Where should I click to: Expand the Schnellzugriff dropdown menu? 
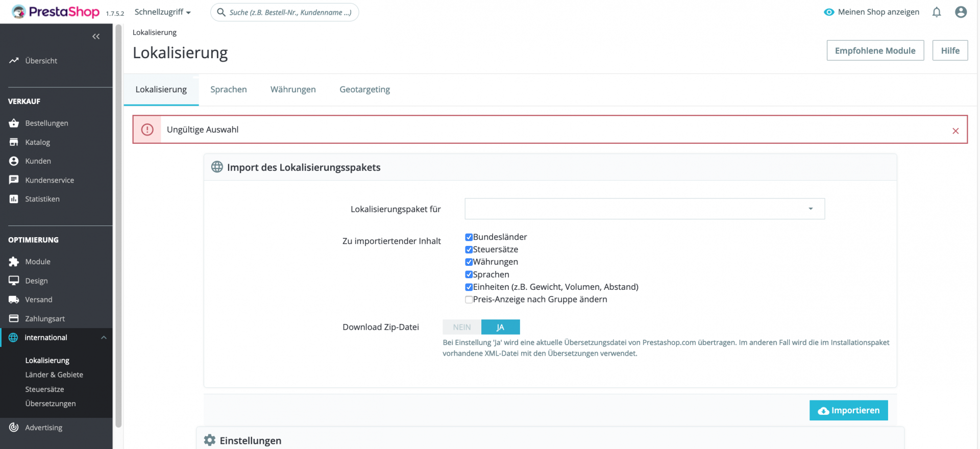162,12
